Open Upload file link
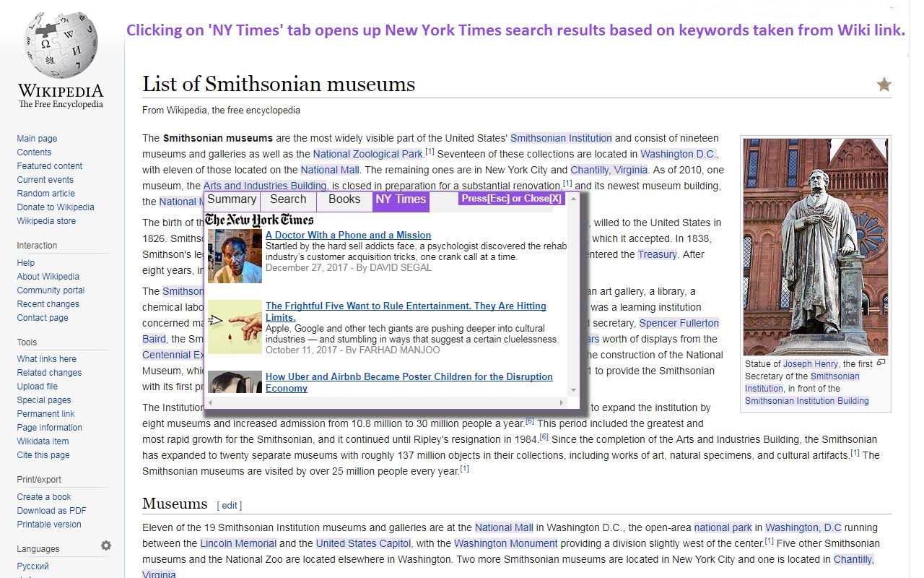 coord(38,387)
